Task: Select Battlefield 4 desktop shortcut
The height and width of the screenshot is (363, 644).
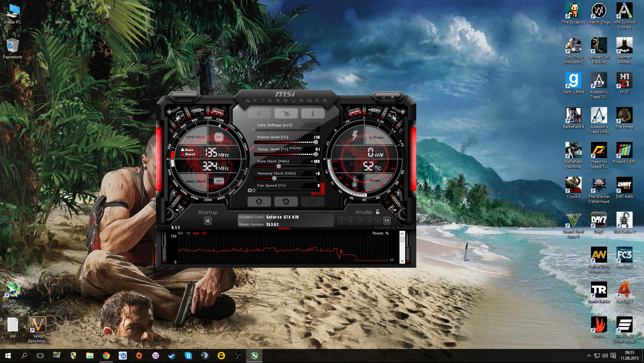Action: 573,118
